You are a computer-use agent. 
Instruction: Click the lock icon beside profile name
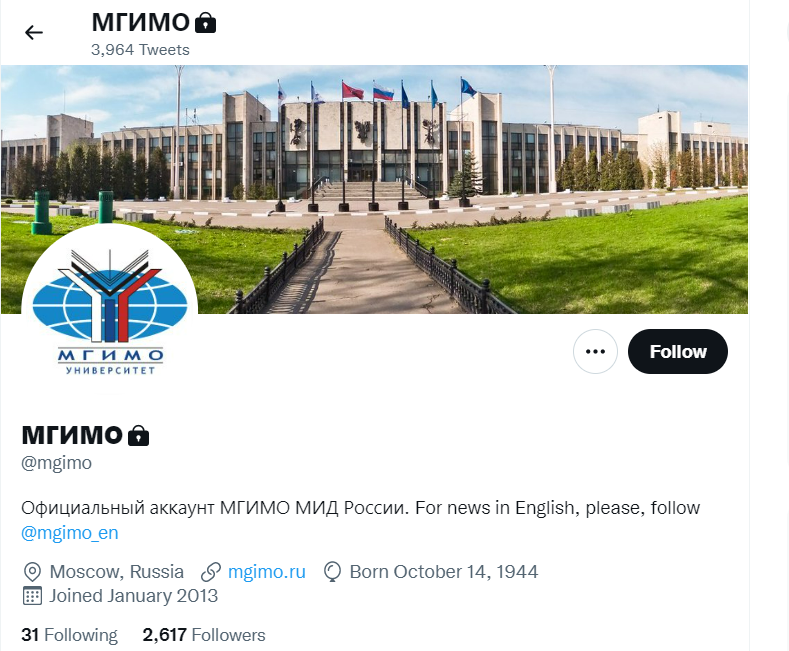pyautogui.click(x=138, y=436)
